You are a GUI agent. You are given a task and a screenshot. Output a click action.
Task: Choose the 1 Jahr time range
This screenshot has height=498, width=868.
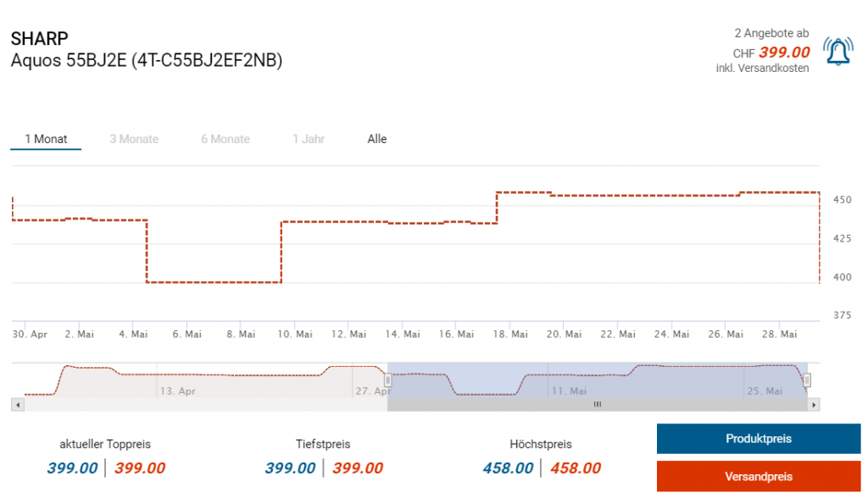pos(309,139)
